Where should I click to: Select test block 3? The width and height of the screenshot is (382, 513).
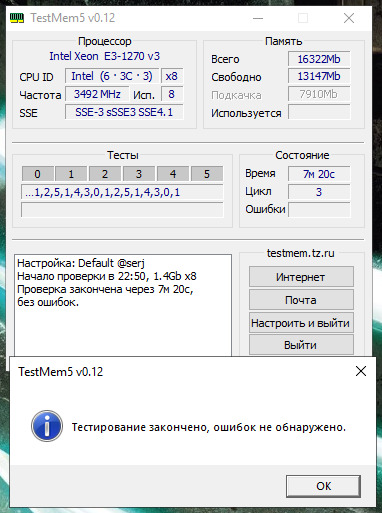pyautogui.click(x=139, y=174)
